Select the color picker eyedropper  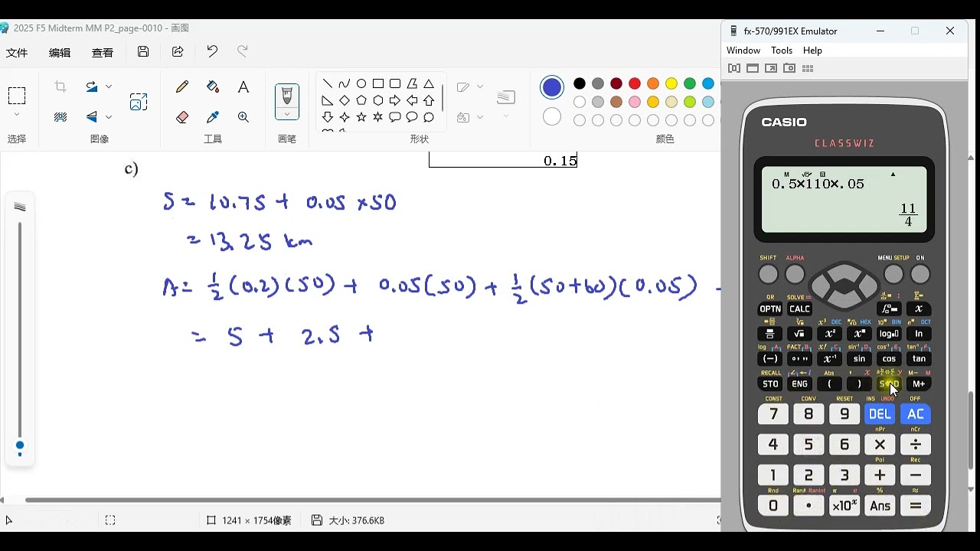213,117
